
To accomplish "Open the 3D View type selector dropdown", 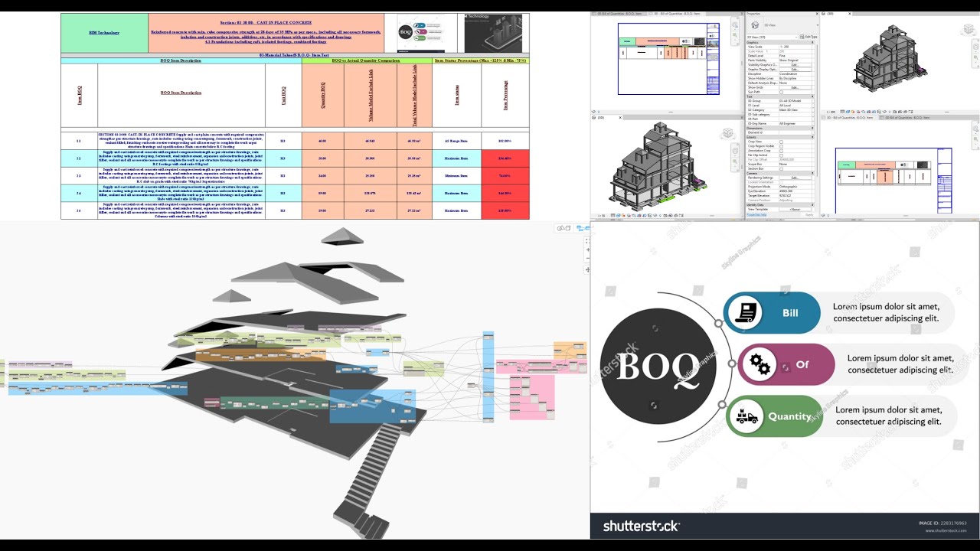I will [818, 25].
